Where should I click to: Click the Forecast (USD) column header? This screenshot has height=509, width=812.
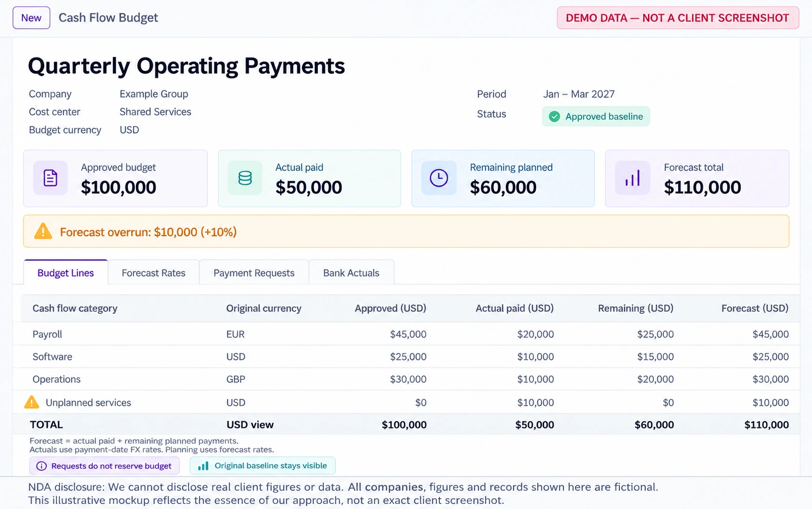755,308
